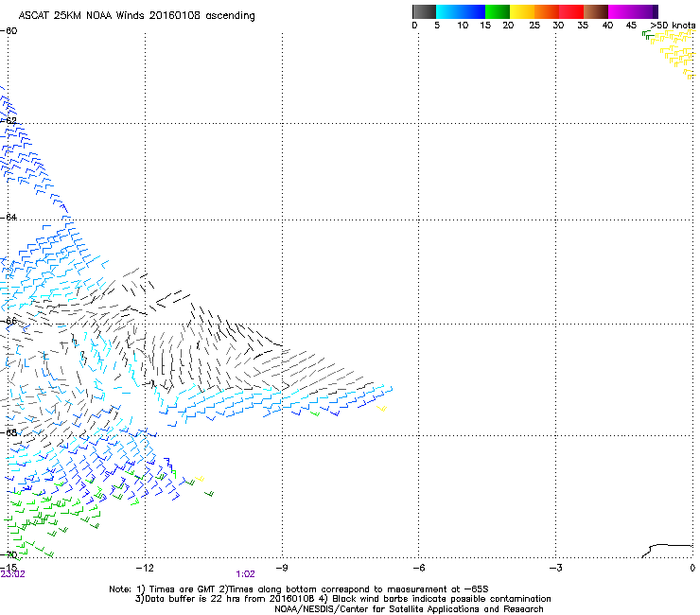Click the purple "23:02" time stamp
The width and height of the screenshot is (700, 615).
[13, 574]
